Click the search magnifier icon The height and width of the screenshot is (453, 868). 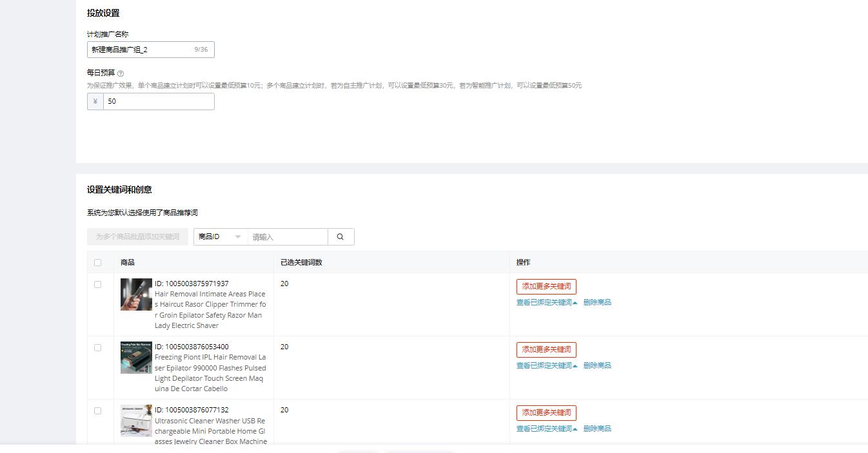(340, 236)
